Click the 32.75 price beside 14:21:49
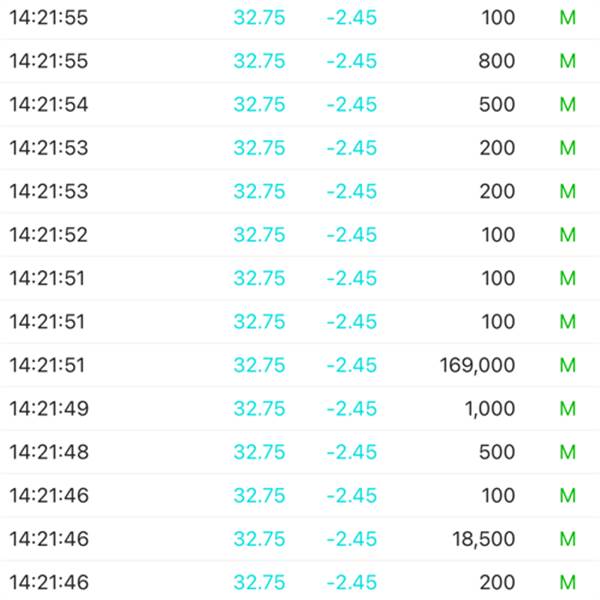The width and height of the screenshot is (600, 600). [x=259, y=409]
